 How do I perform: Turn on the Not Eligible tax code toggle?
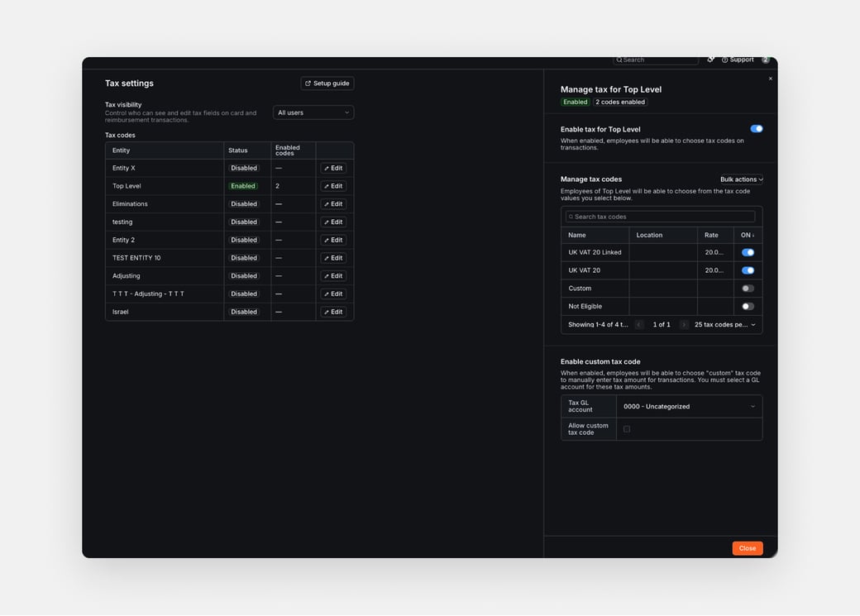[748, 307]
